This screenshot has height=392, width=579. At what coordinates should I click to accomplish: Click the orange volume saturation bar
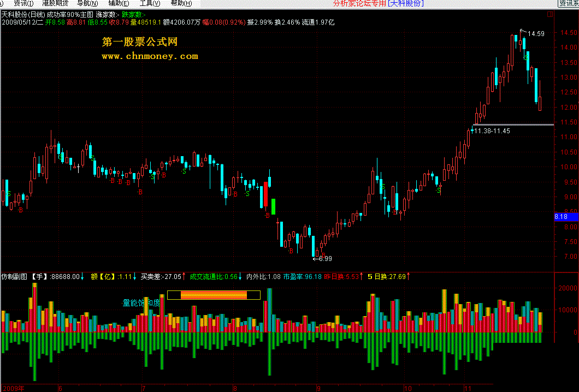[214, 295]
